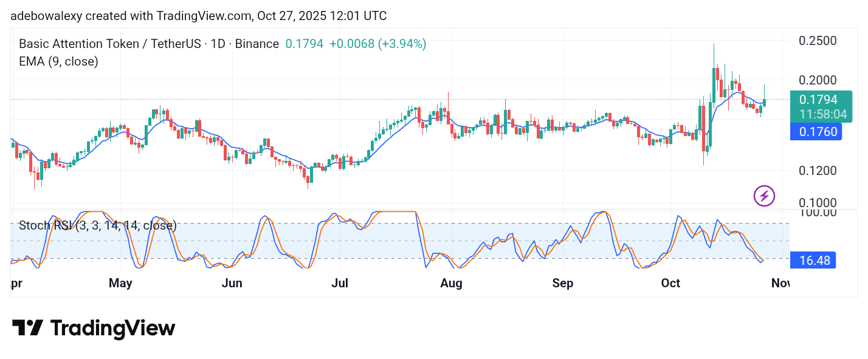Click the Sep label on time axis
Screen dimensions: 868x359
[562, 283]
